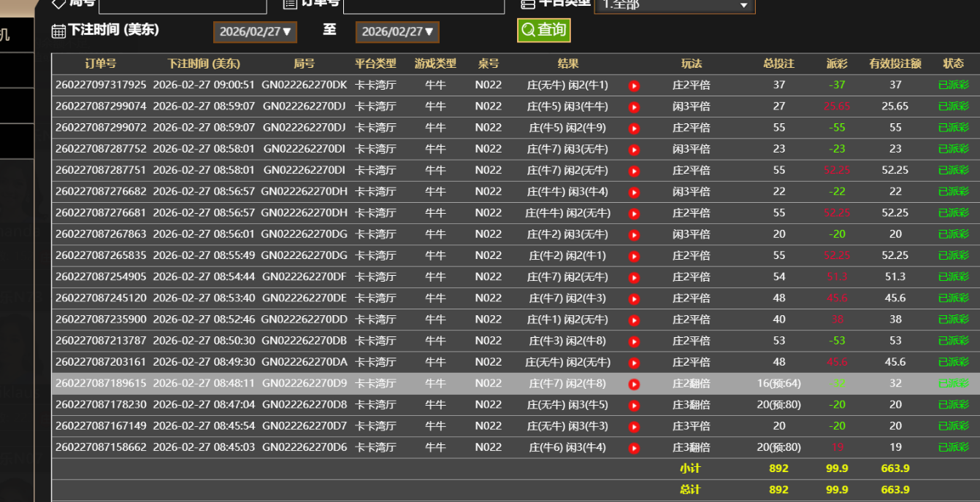
Task: Play replay of round GN022262270D9 highlighted row
Action: [x=634, y=385]
